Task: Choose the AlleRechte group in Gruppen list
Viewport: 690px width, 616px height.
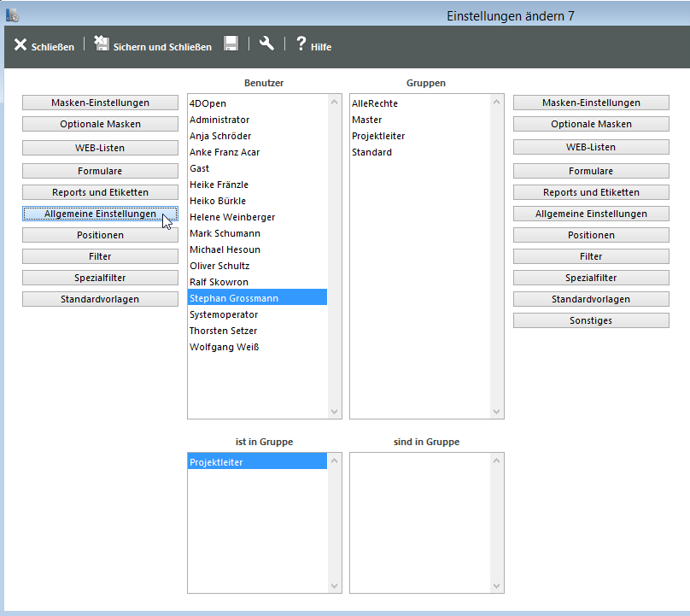Action: click(375, 103)
